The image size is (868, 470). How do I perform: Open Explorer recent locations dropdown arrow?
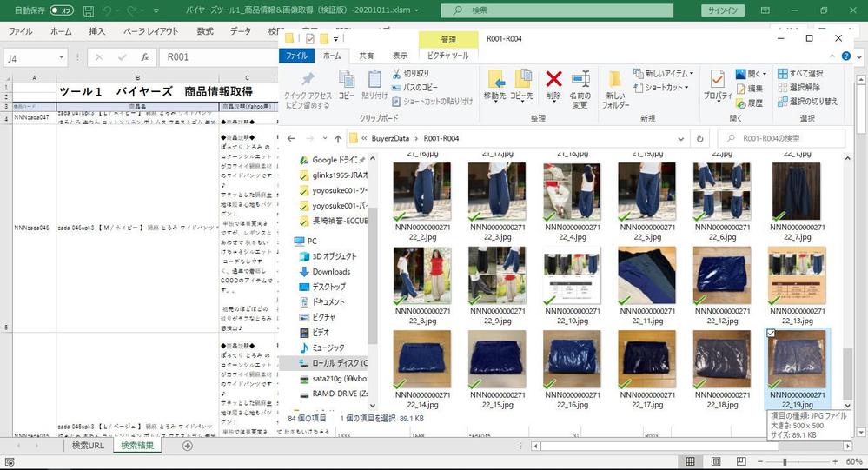coord(324,138)
